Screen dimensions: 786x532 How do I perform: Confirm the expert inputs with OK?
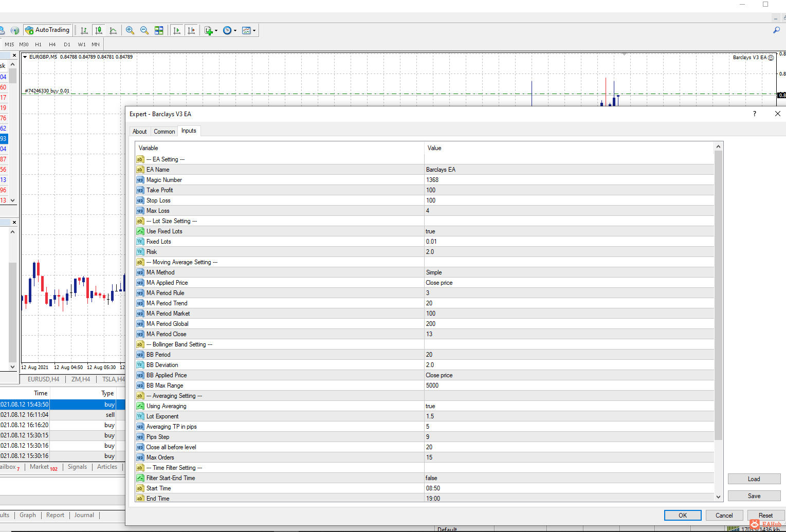(683, 516)
